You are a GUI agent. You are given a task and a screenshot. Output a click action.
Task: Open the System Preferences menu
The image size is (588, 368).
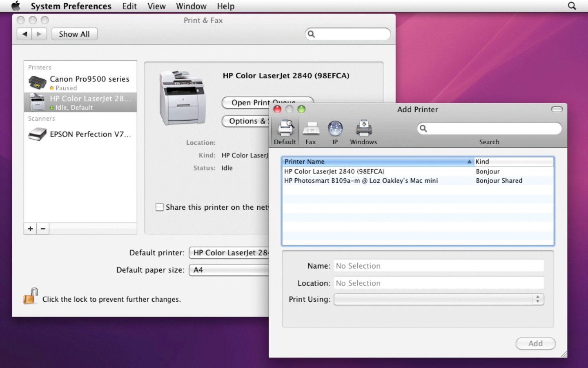(71, 6)
